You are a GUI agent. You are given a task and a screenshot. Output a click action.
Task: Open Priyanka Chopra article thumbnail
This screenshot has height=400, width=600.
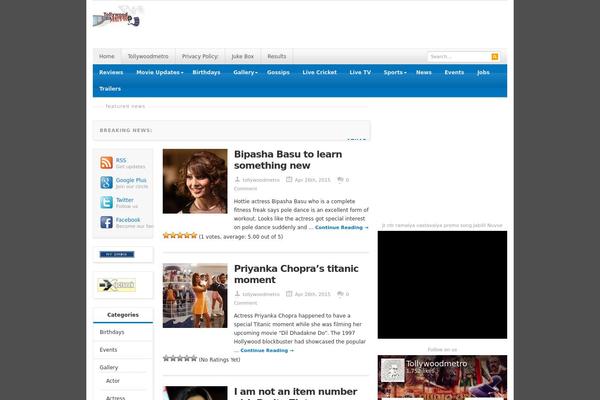195,296
